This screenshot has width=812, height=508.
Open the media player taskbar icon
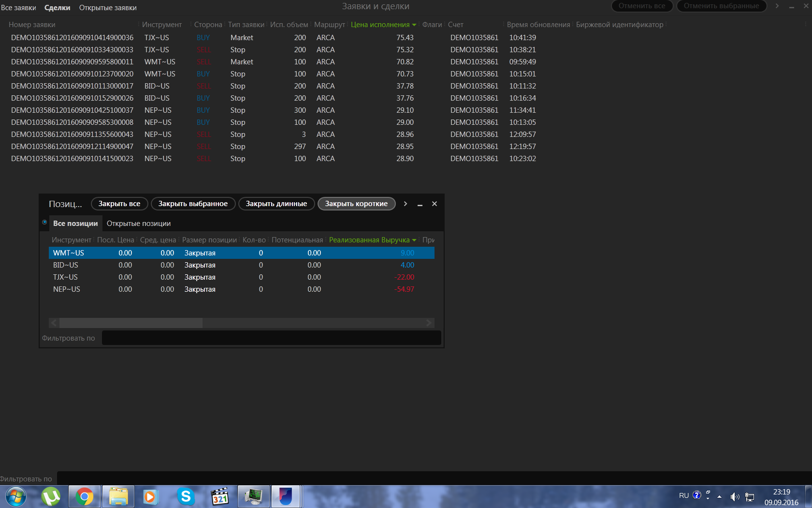click(151, 497)
